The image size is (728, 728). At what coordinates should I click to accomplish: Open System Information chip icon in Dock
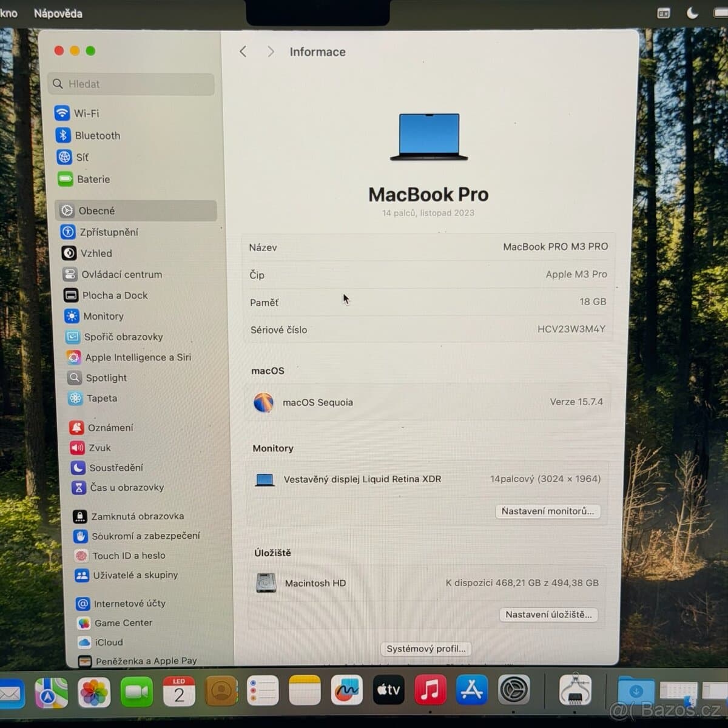coord(575,689)
